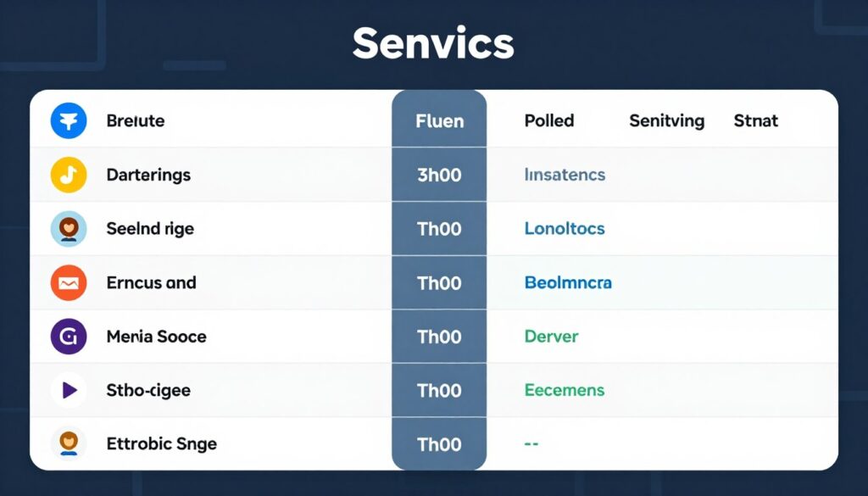Select the Erncus and row label
This screenshot has width=868, height=496.
(151, 283)
